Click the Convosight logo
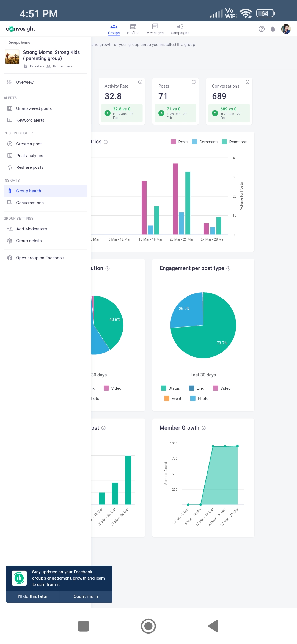The width and height of the screenshot is (297, 644). tap(20, 29)
